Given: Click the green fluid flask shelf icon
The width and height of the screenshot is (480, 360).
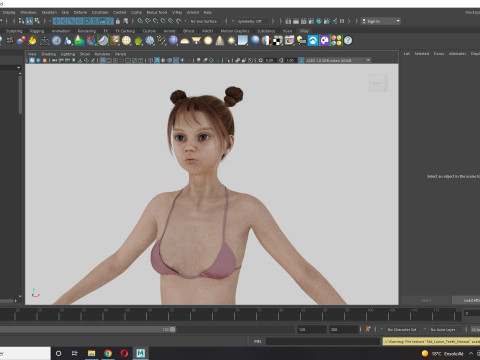Looking at the screenshot, I should tap(79, 41).
